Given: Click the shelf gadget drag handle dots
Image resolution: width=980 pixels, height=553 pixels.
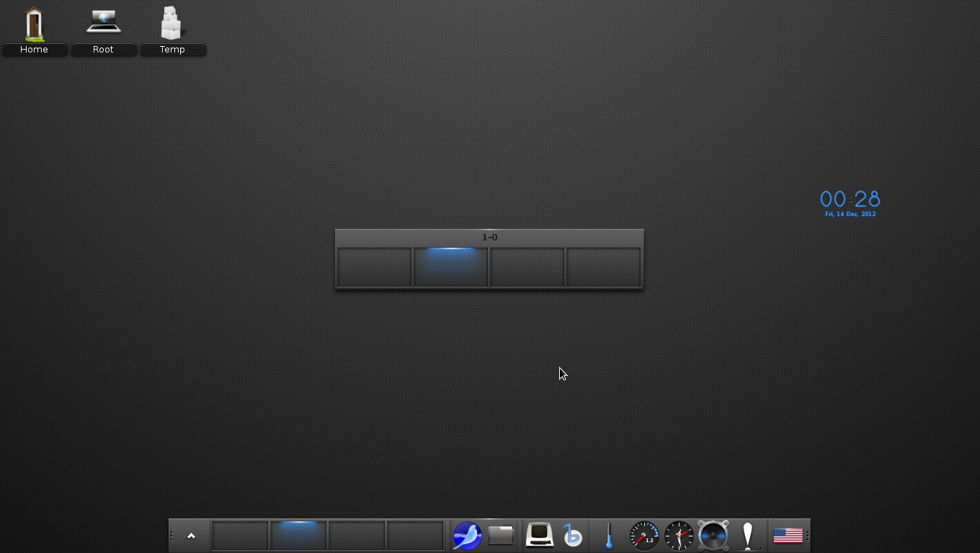Looking at the screenshot, I should tap(171, 535).
